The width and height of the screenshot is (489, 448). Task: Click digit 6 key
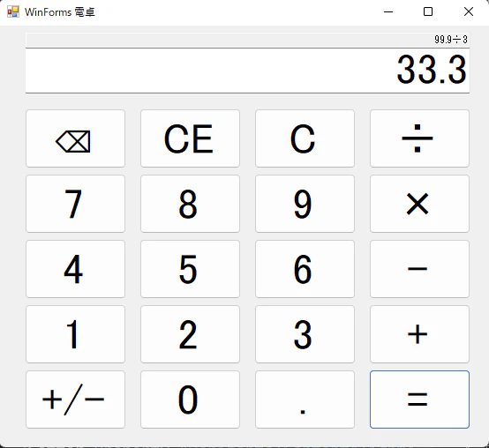pos(305,269)
